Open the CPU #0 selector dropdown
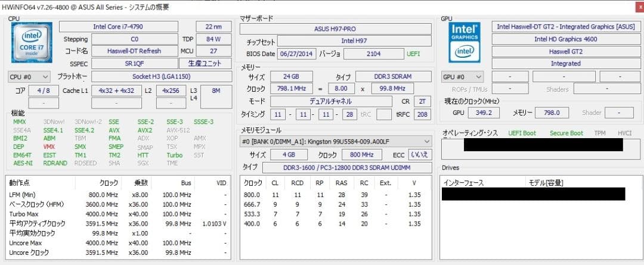 tap(29, 77)
